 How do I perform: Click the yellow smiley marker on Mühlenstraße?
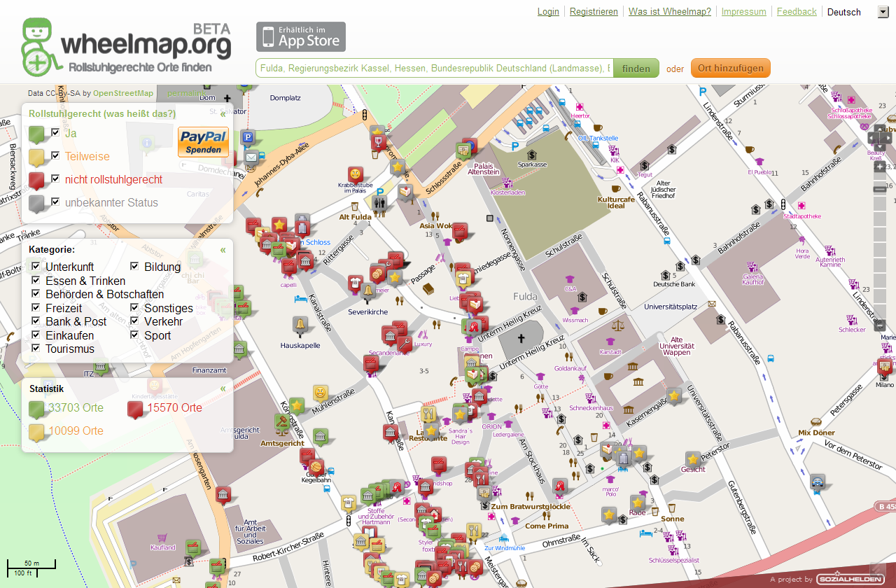point(320,392)
